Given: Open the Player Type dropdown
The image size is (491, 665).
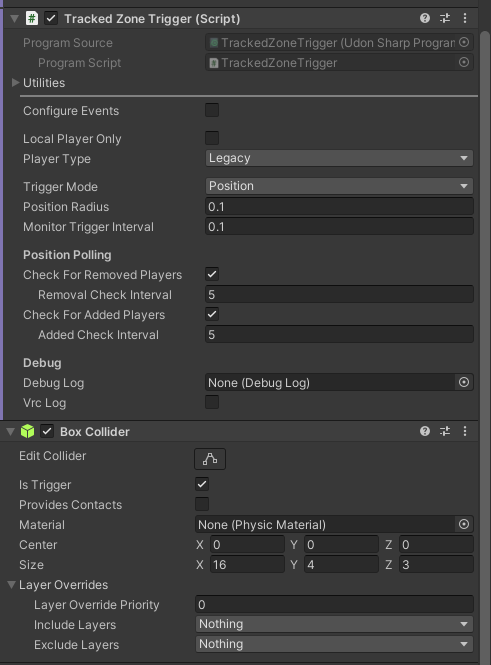Looking at the screenshot, I should 339,158.
